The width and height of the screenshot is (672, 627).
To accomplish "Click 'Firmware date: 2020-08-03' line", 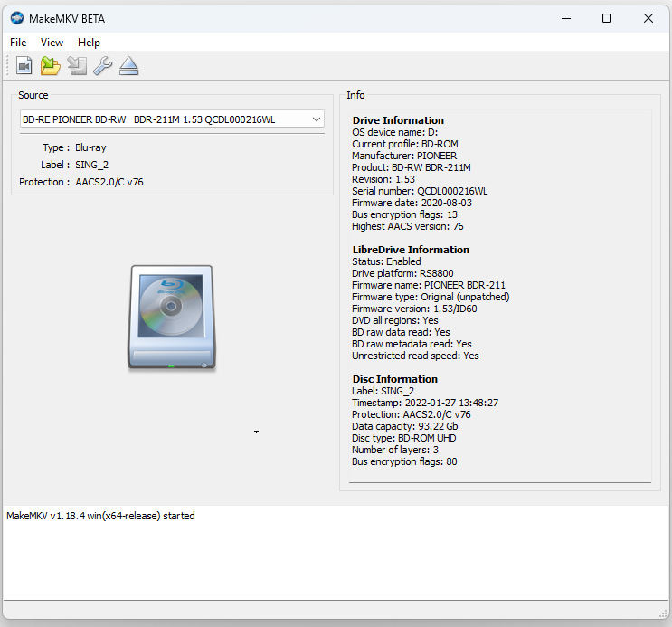I will pos(412,203).
